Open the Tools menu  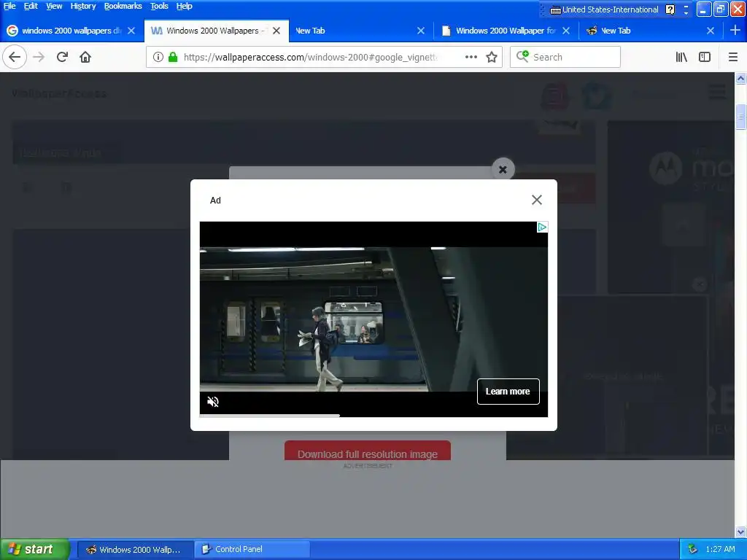click(x=159, y=6)
